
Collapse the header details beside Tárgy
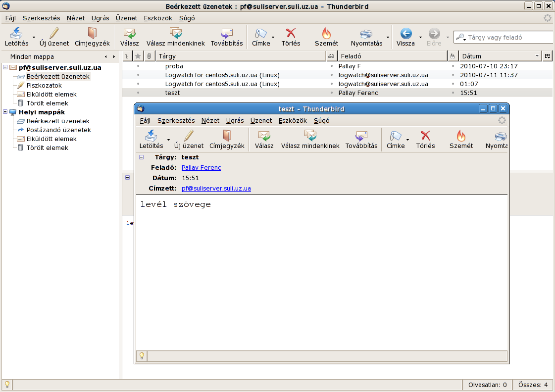(x=142, y=157)
